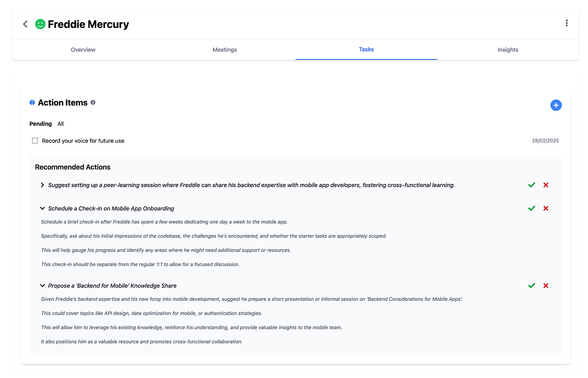Click the Freddie Mercury name heading
This screenshot has width=588, height=378.
point(88,24)
